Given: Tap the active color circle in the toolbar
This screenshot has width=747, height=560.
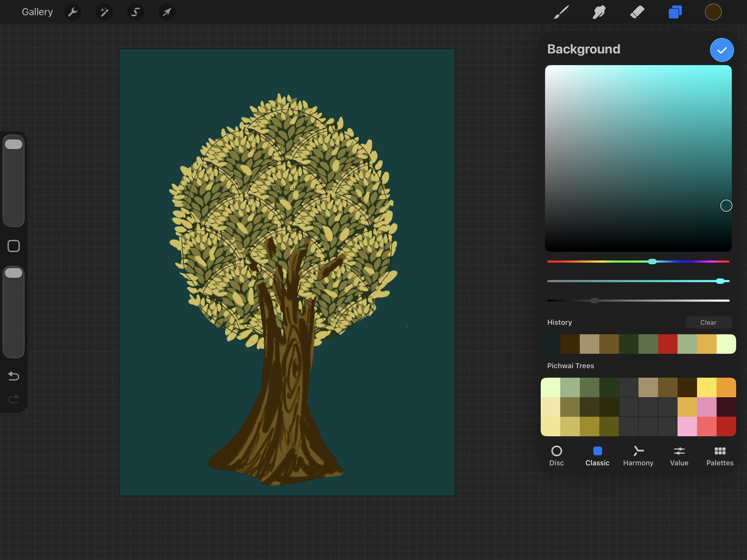Looking at the screenshot, I should click(x=713, y=12).
